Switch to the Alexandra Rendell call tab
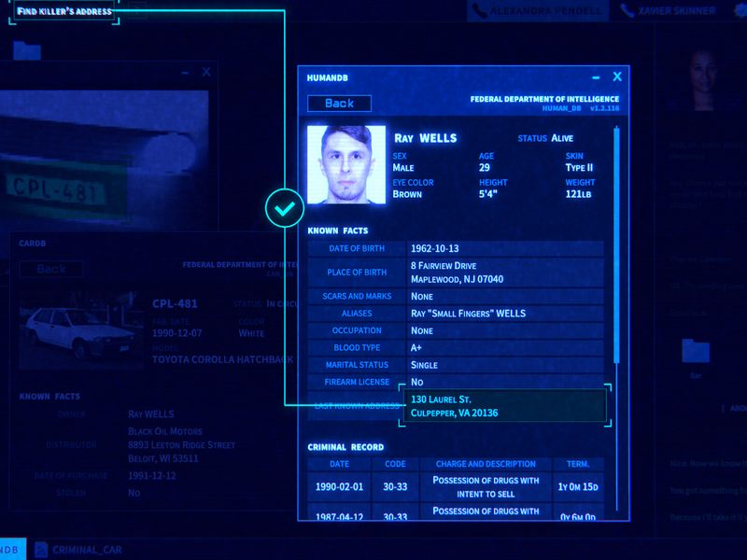The height and width of the screenshot is (560, 747). [538, 10]
